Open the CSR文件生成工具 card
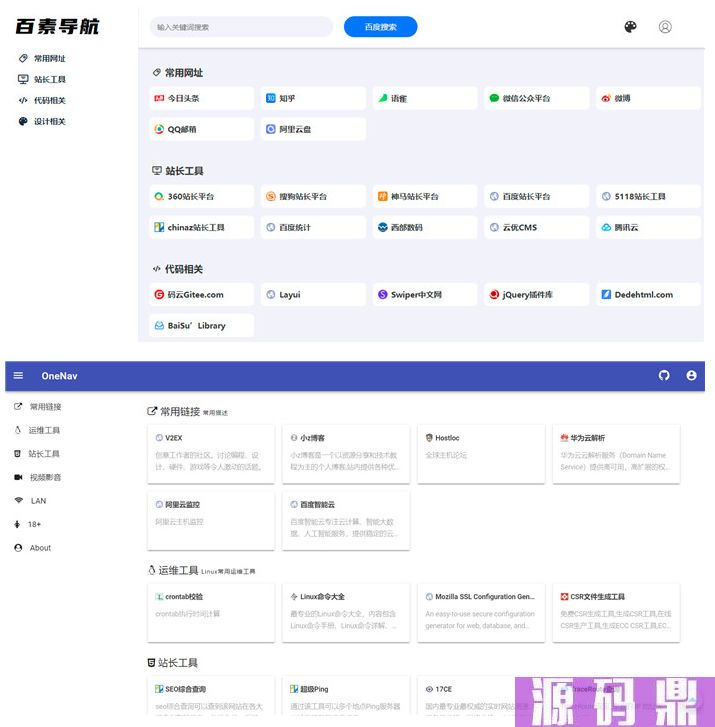Viewport: 715px width, 727px height. (x=616, y=613)
